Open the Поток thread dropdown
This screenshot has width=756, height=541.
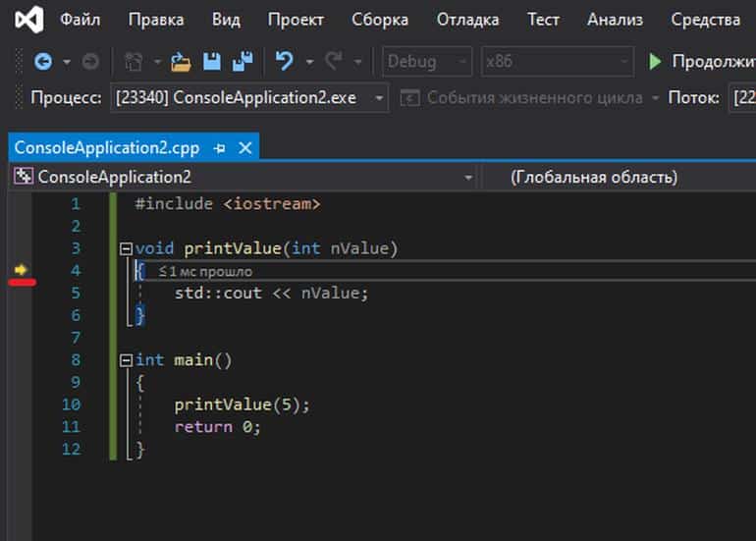click(742, 98)
